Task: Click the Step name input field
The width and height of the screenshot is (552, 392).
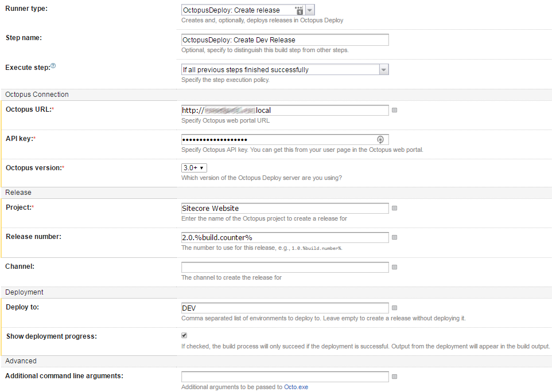Action: [x=285, y=40]
